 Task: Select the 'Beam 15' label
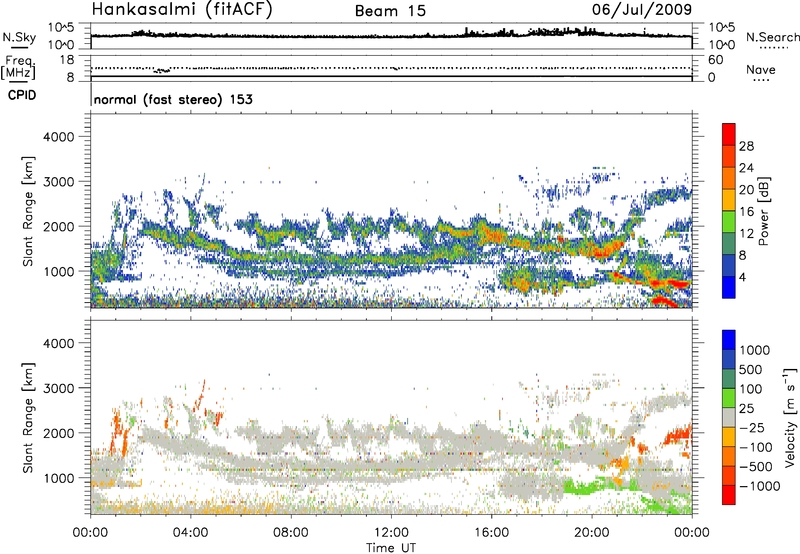coord(390,11)
